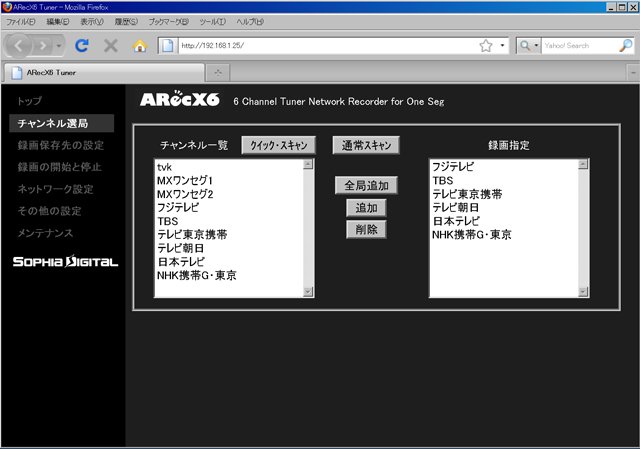The image size is (640, 449).
Task: Select MXワンセグ1 in channel list
Action: [x=229, y=180]
